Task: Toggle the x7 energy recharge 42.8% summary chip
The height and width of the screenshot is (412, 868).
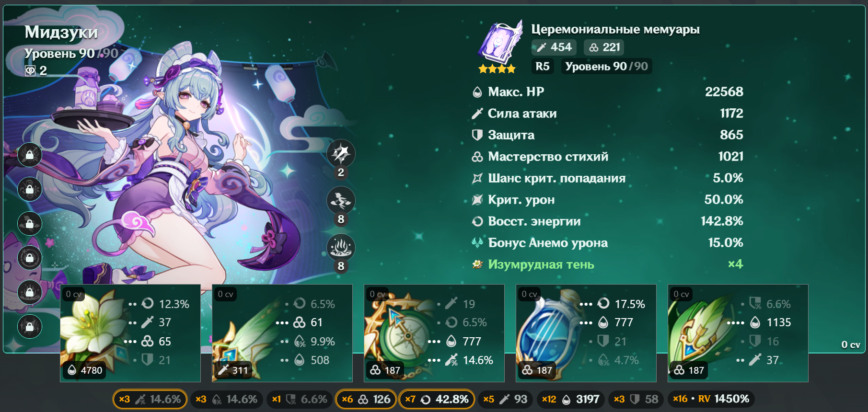Action: coord(437,399)
